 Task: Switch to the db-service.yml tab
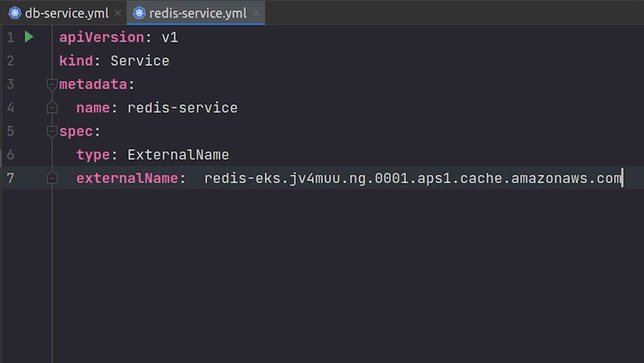[x=66, y=13]
